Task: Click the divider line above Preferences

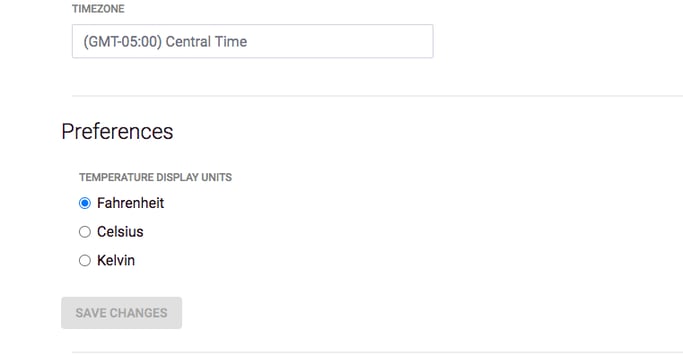Action: (377, 96)
